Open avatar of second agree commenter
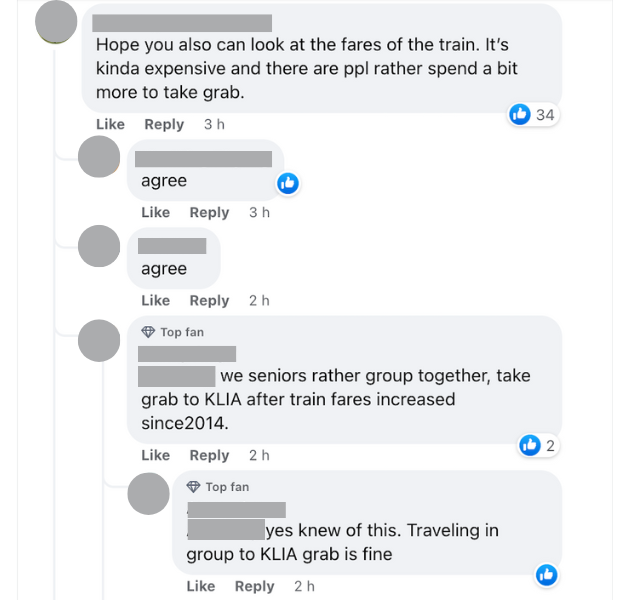 point(98,246)
